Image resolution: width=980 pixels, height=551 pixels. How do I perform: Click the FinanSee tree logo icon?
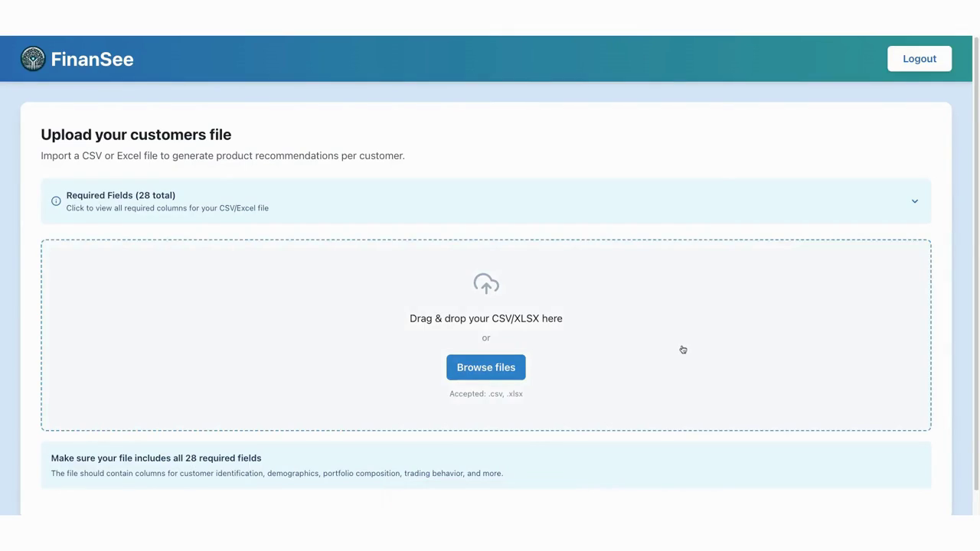[33, 59]
